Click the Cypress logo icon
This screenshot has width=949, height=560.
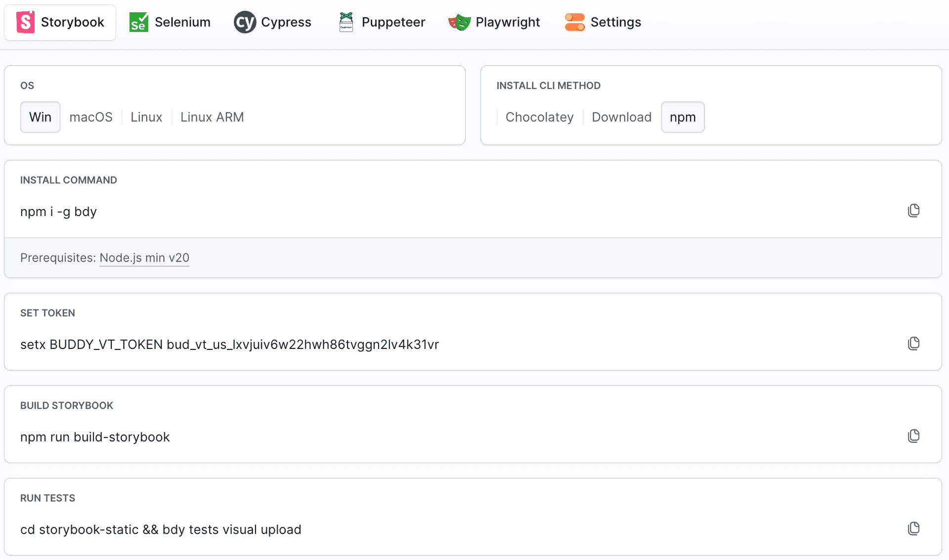click(245, 22)
